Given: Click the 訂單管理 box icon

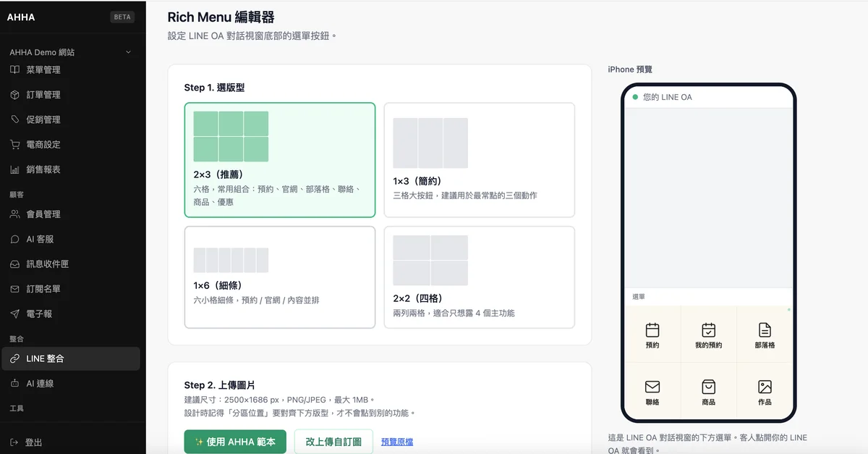Looking at the screenshot, I should 14,95.
